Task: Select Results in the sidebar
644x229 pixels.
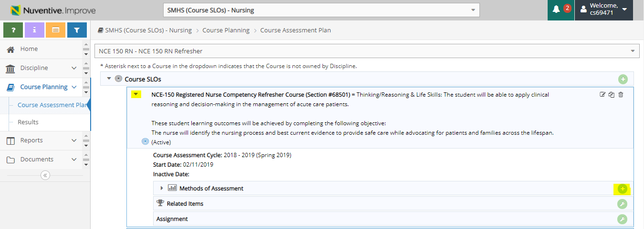Action: tap(28, 122)
